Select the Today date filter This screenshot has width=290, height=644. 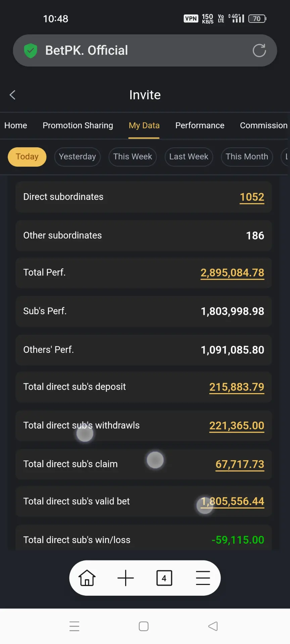[27, 157]
